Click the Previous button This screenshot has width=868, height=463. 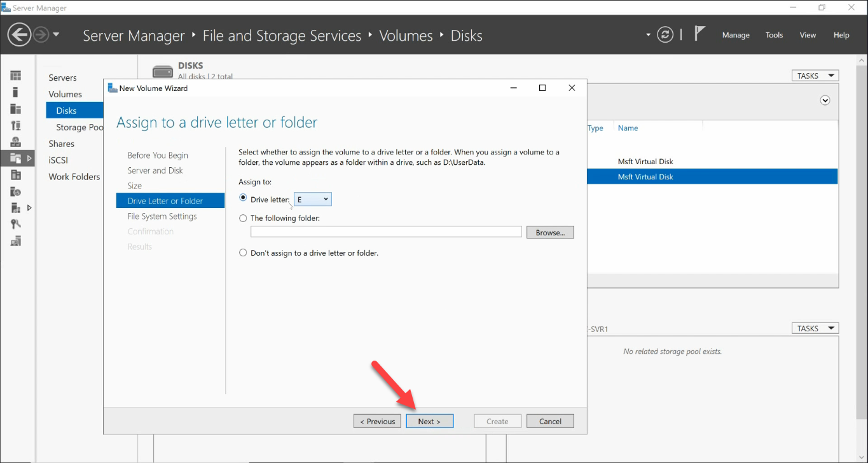tap(377, 421)
